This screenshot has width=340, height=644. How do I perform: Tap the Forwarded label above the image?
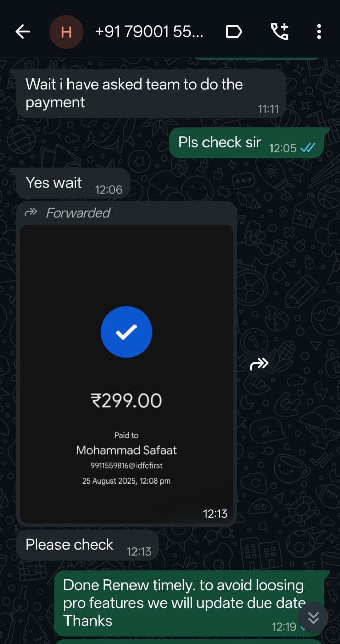pyautogui.click(x=78, y=213)
